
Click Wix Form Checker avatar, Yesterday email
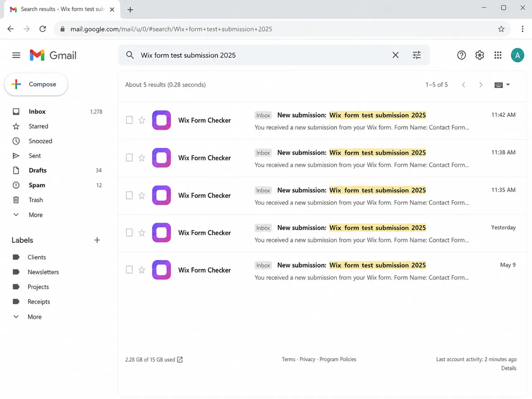coord(162,233)
